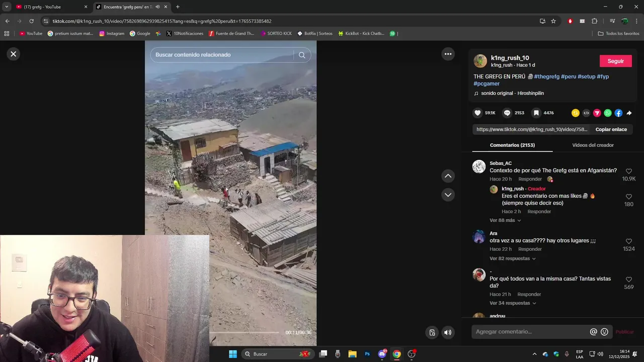View site information icon in address bar
This screenshot has width=644, height=362.
[x=46, y=21]
